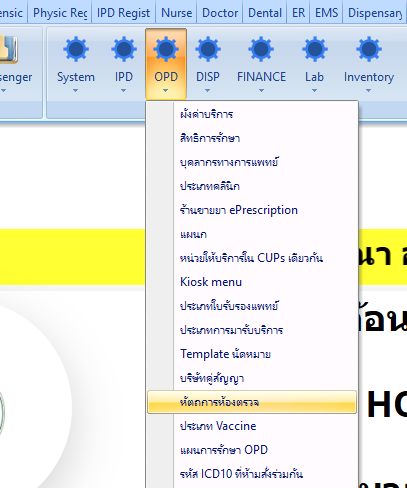The image size is (407, 488).
Task: Click the OPD gear icon
Action: tap(166, 49)
